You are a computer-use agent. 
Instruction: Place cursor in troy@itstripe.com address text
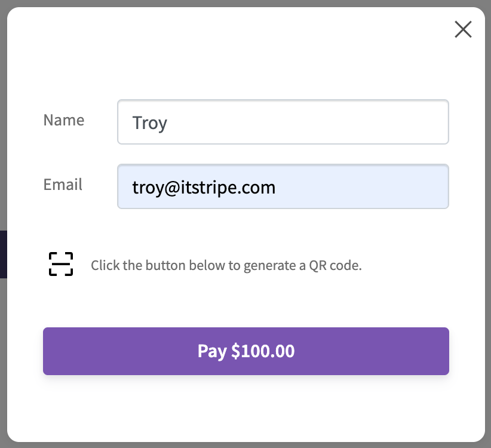tap(204, 188)
